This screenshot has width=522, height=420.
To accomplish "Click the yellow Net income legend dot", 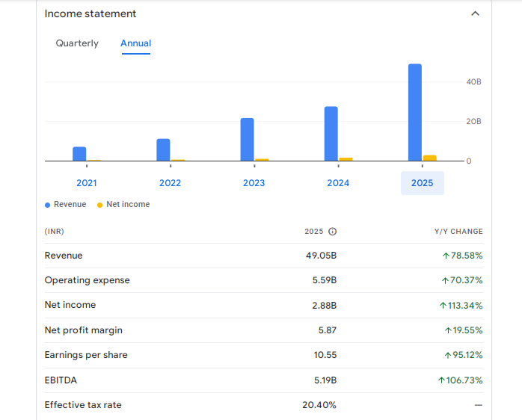I will click(x=99, y=205).
